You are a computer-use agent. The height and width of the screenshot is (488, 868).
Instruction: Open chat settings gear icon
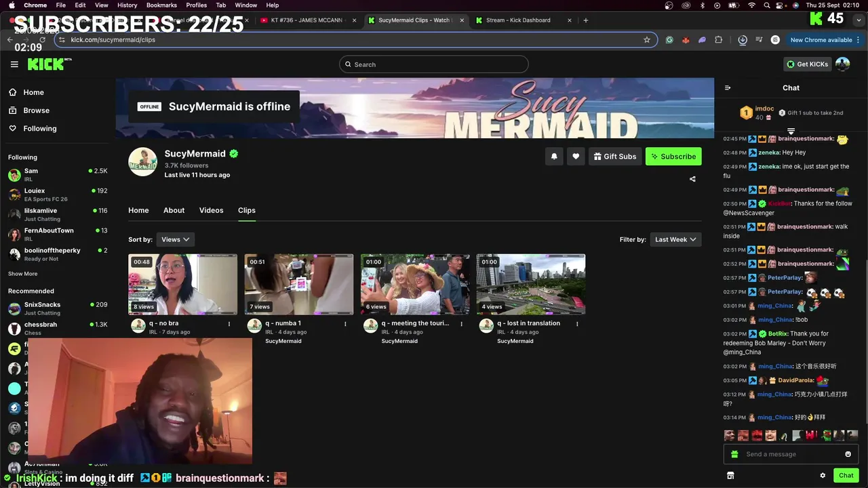pyautogui.click(x=823, y=476)
